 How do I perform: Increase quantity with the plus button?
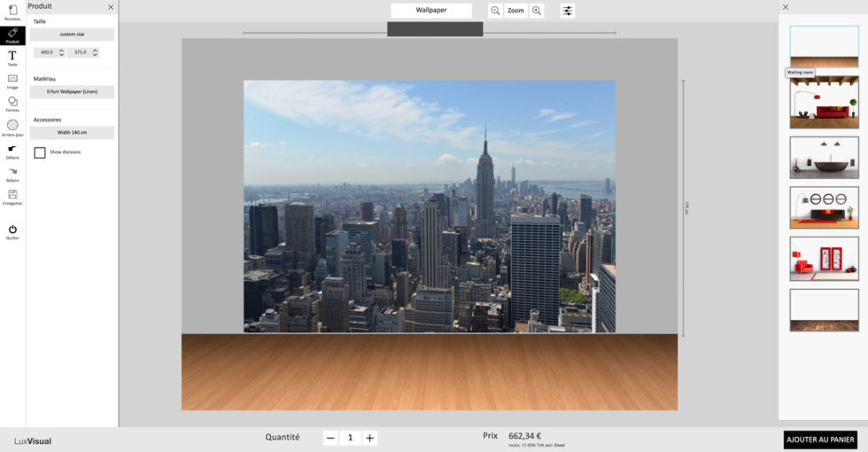point(370,438)
